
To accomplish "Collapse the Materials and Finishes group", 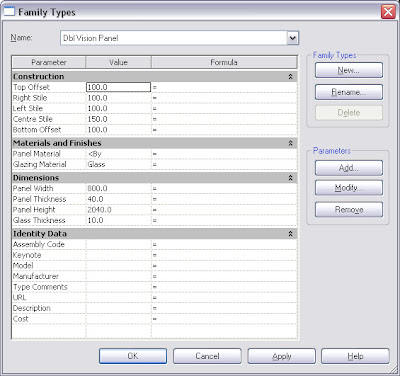I will (x=290, y=143).
